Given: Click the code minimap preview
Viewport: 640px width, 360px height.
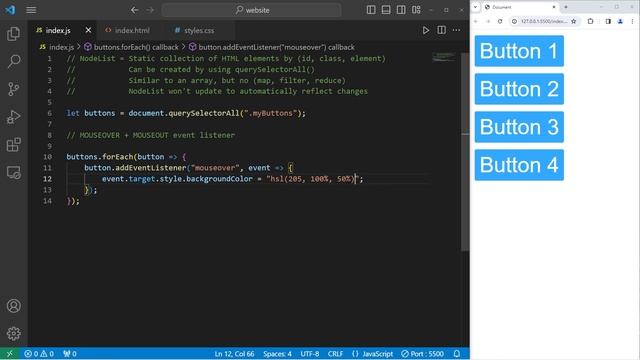Looking at the screenshot, I should [x=444, y=57].
